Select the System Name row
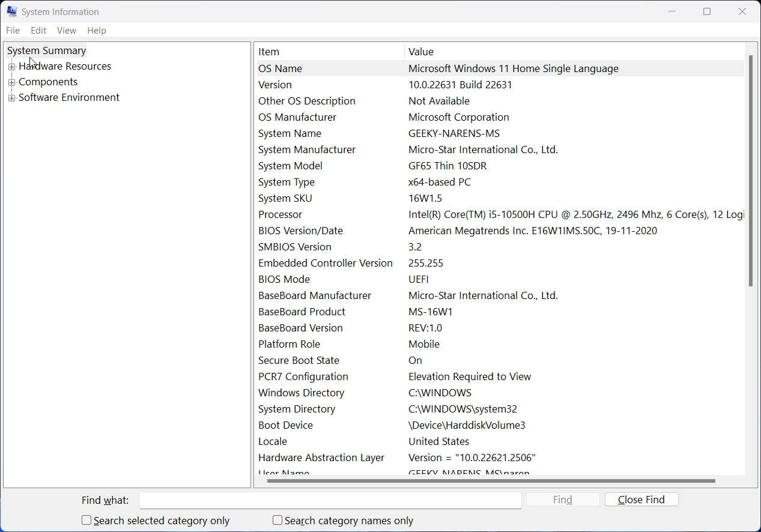Viewport: 761px width, 532px height. coord(500,133)
